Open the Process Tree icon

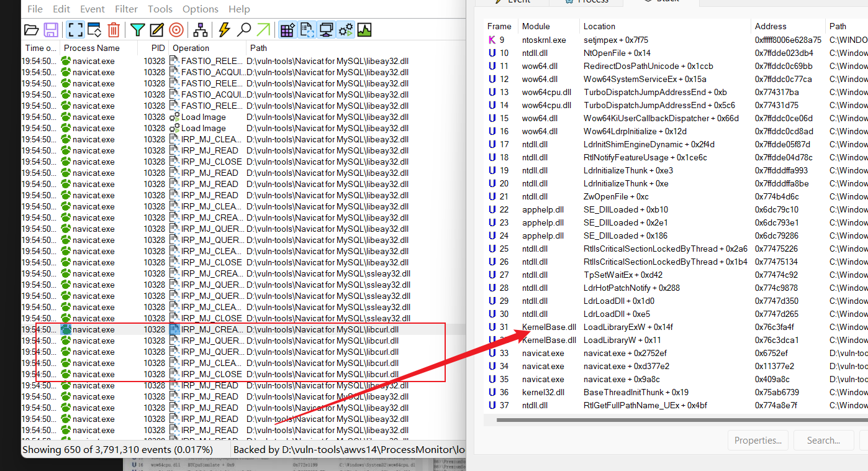[201, 29]
